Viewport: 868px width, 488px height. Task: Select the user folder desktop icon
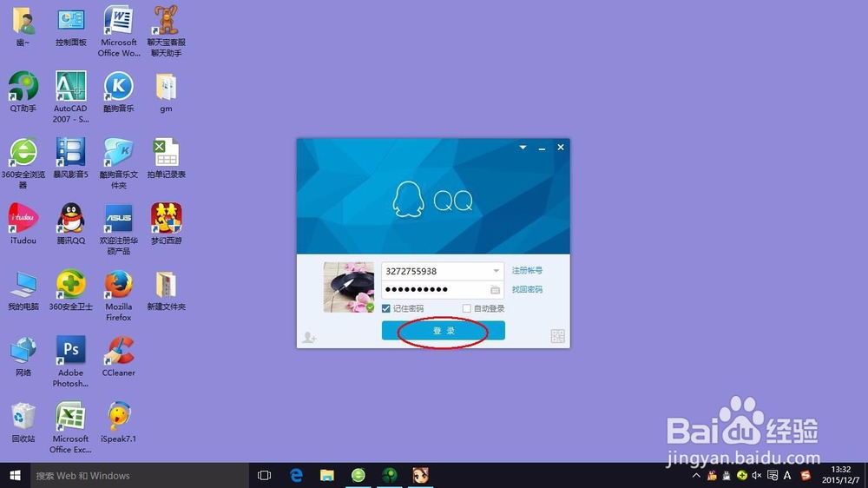(x=23, y=27)
